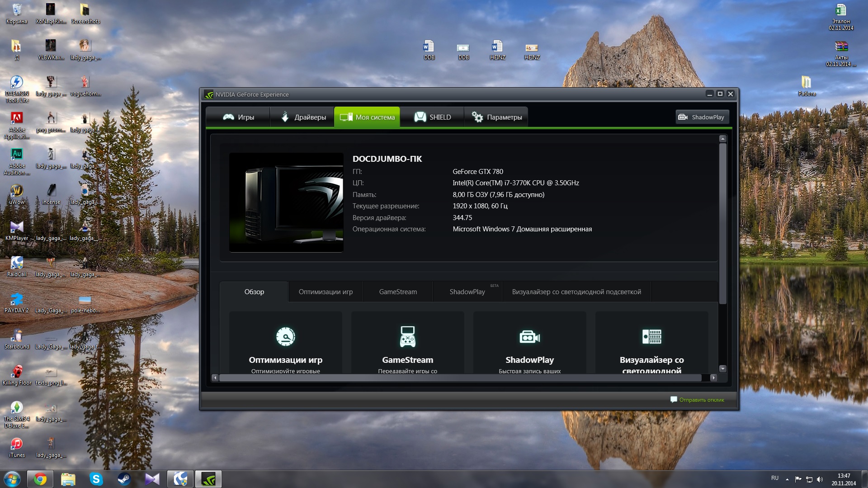This screenshot has width=868, height=488.
Task: Click the LED visualizer card icon
Action: (652, 337)
